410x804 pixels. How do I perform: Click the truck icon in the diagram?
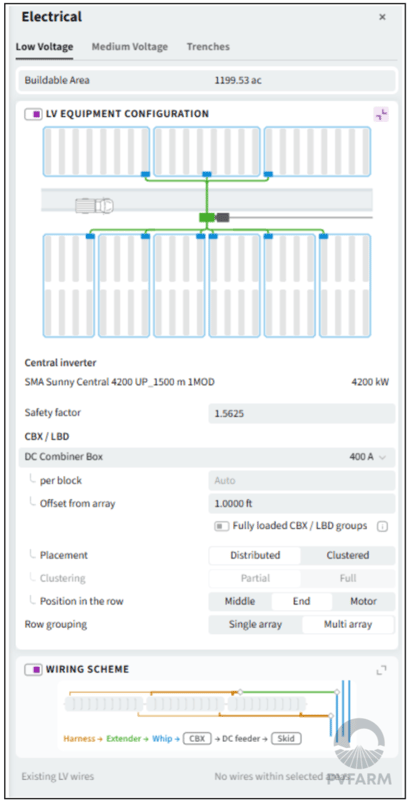(94, 206)
